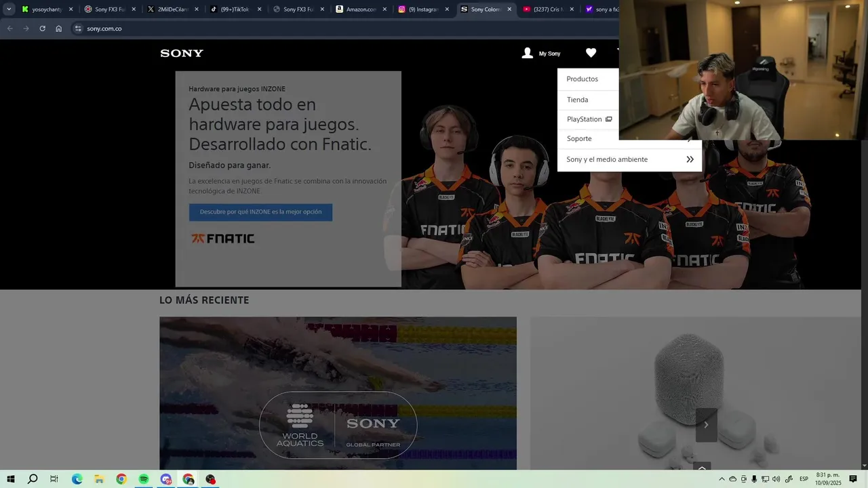
Task: Open the World Aquatics Sony partner card
Action: tap(338, 393)
